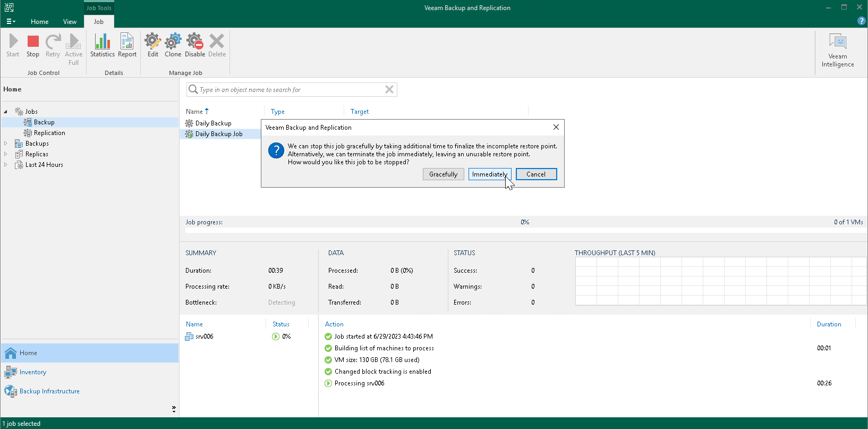Click the Edit job icon
Viewport: 868px width, 429px height.
153,46
